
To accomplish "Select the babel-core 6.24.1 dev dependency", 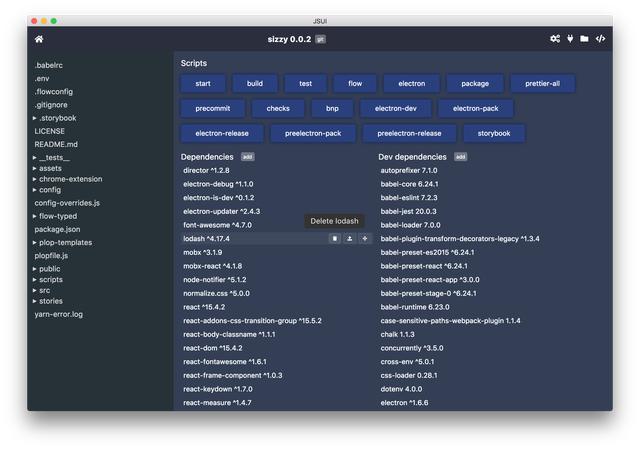I will point(409,184).
